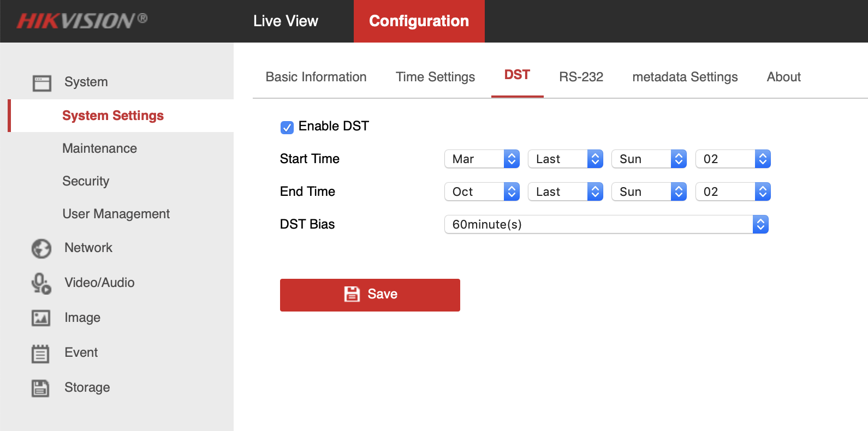The image size is (868, 431).
Task: Click the Event calendar icon
Action: coord(40,354)
